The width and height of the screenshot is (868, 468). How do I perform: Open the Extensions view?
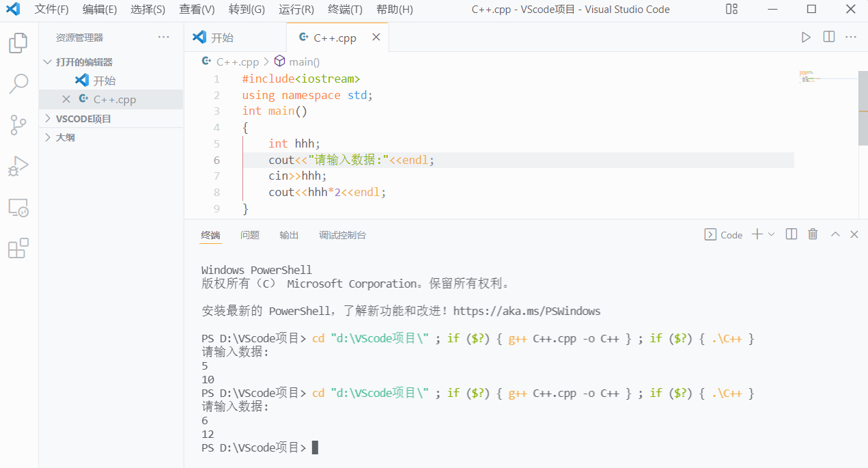18,248
